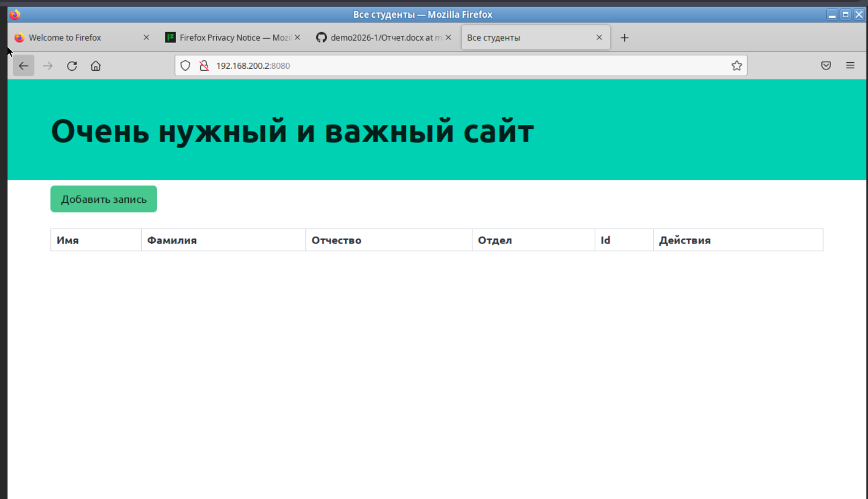Go to the Firefox home page
The image size is (868, 499).
(96, 66)
